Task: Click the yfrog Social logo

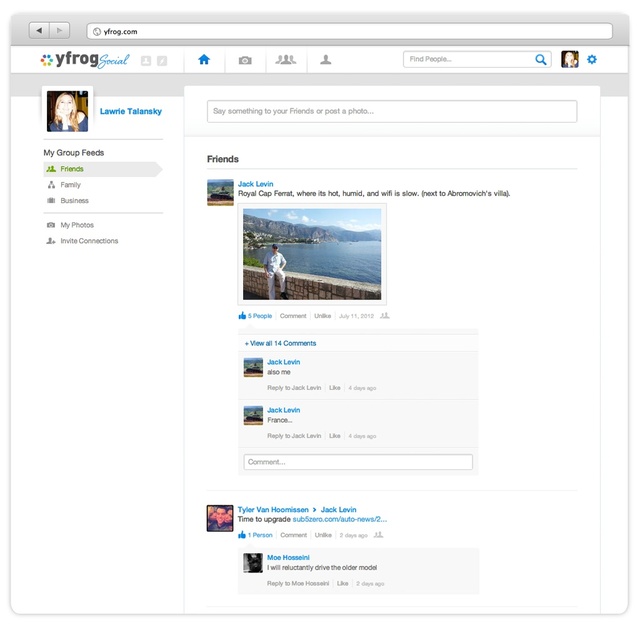Action: (x=85, y=60)
